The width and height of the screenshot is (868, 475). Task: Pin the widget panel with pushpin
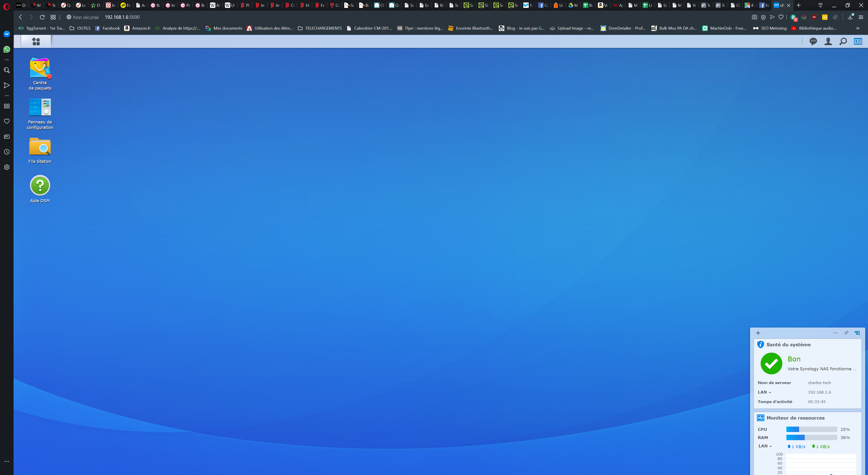point(846,333)
